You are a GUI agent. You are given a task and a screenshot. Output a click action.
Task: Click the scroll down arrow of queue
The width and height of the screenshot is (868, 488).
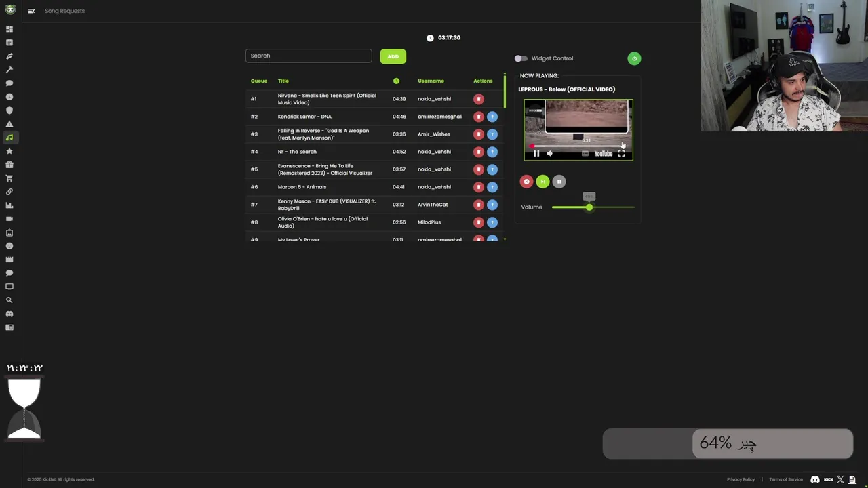505,239
